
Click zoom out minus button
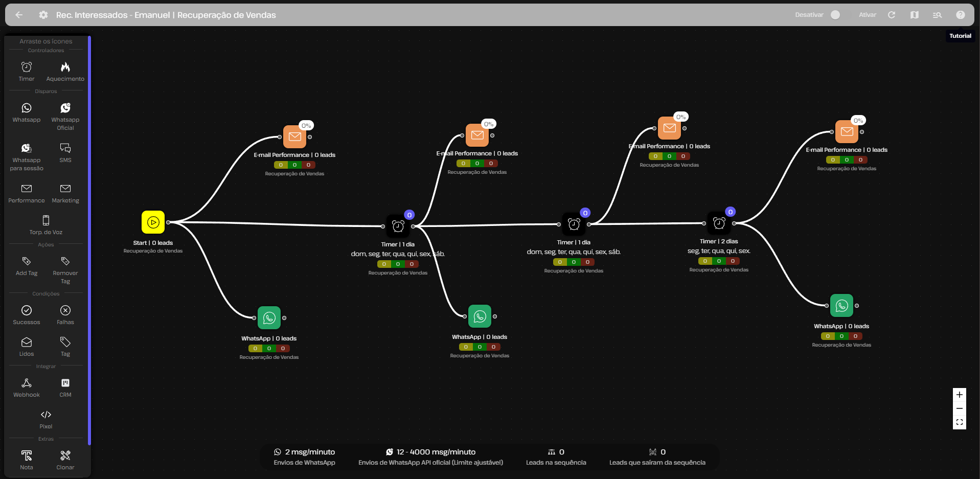coord(960,408)
